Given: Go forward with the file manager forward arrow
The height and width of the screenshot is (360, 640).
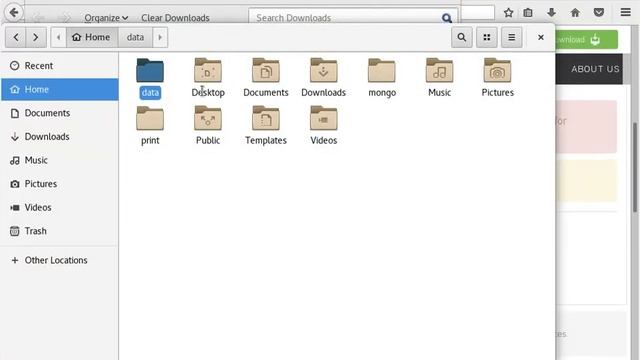Looking at the screenshot, I should (36, 37).
